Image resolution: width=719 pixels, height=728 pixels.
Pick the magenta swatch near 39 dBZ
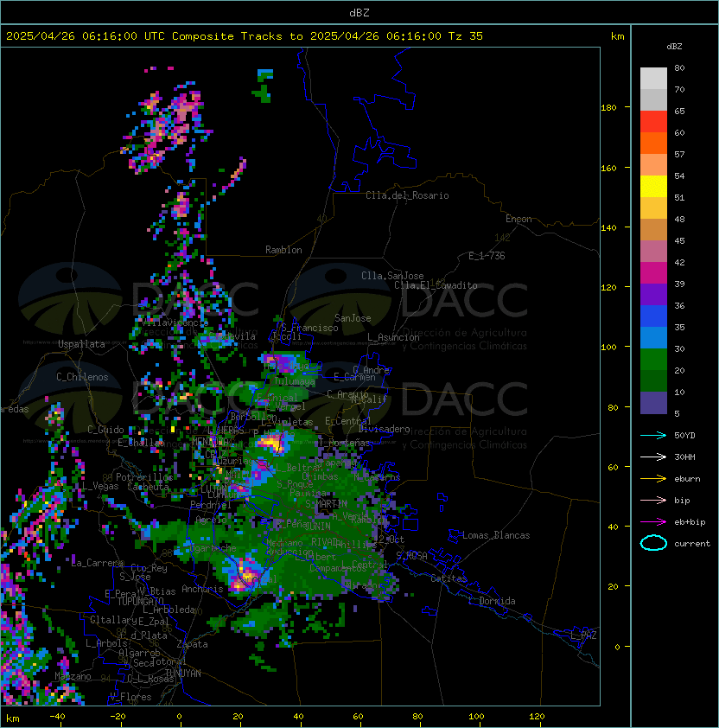tap(653, 273)
